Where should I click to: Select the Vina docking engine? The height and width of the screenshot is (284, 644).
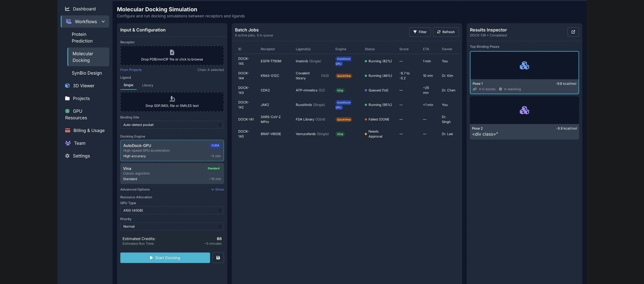point(172,173)
